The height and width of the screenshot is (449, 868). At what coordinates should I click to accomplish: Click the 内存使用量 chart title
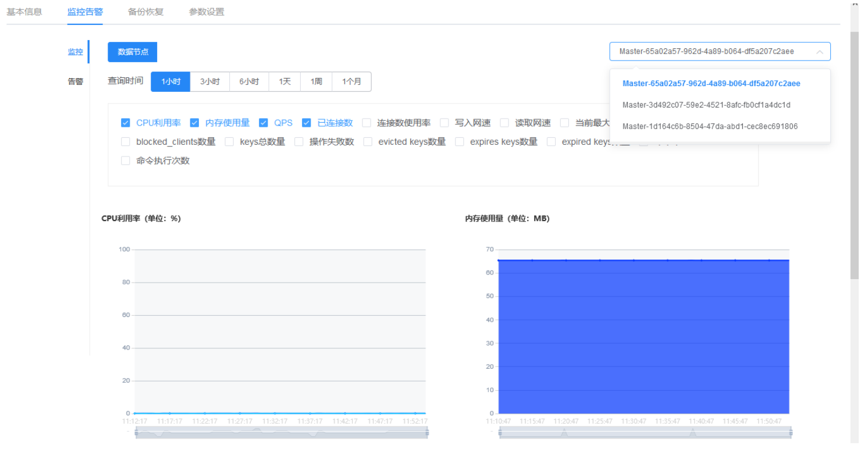(507, 219)
